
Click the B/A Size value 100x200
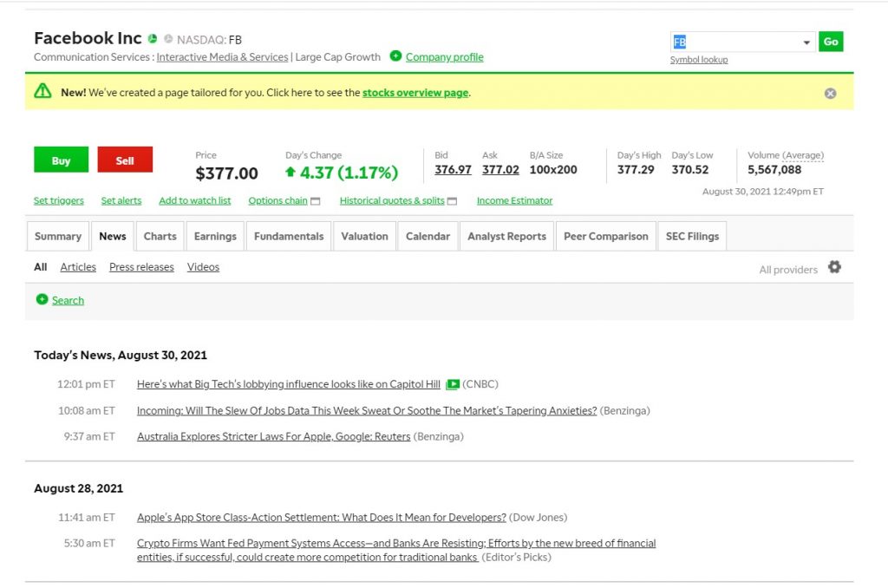coord(553,169)
